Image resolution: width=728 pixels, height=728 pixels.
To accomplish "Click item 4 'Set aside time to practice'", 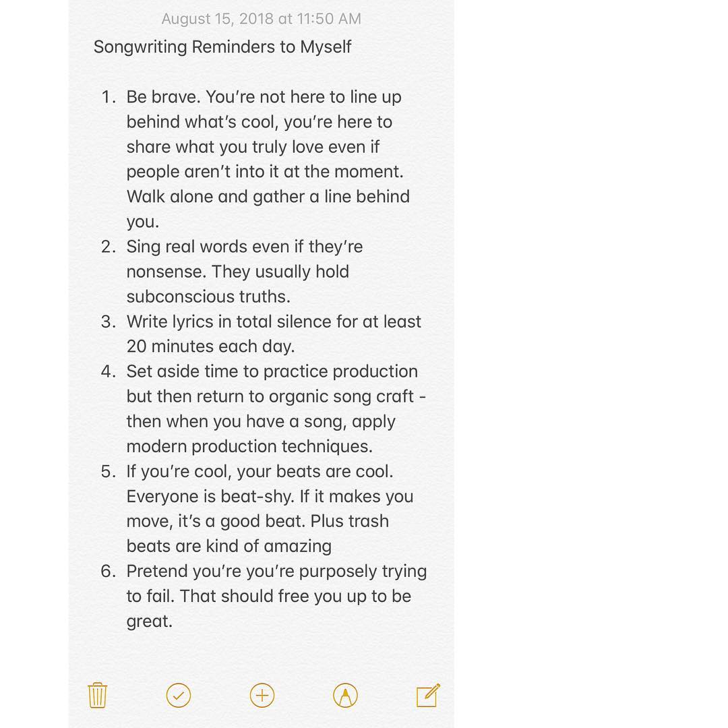I will pyautogui.click(x=272, y=371).
